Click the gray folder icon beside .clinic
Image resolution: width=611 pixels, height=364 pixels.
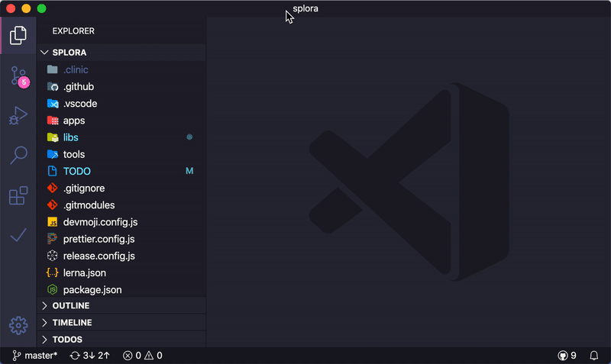tap(52, 69)
